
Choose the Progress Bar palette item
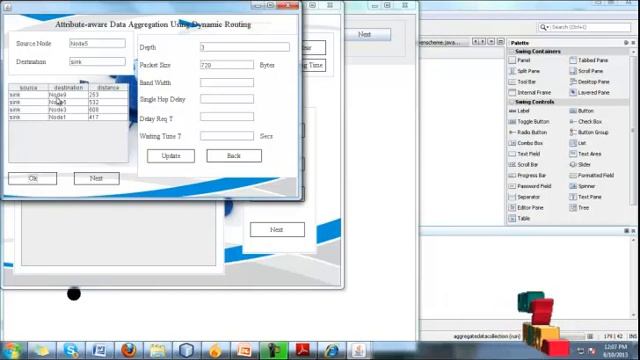coord(527,176)
